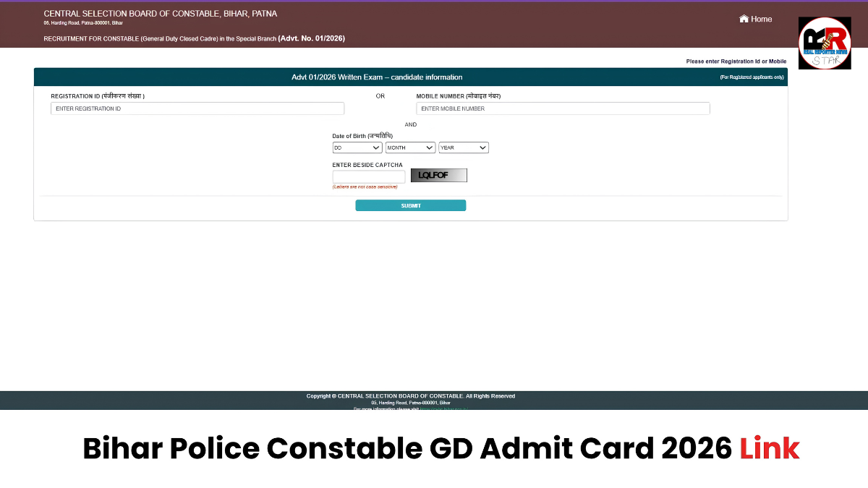Image resolution: width=868 pixels, height=488 pixels.
Task: Open the MONTH dropdown
Action: click(410, 147)
